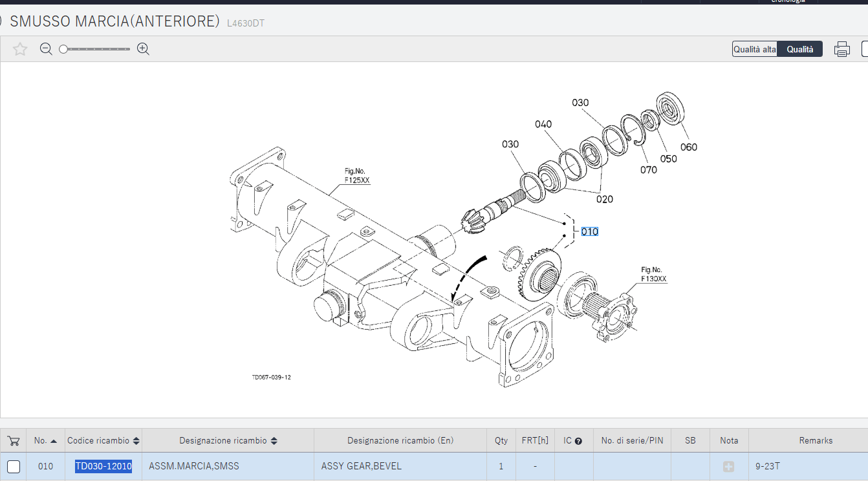Click callout 070 in the diagram
Viewport: 868px width, 481px height.
[649, 170]
